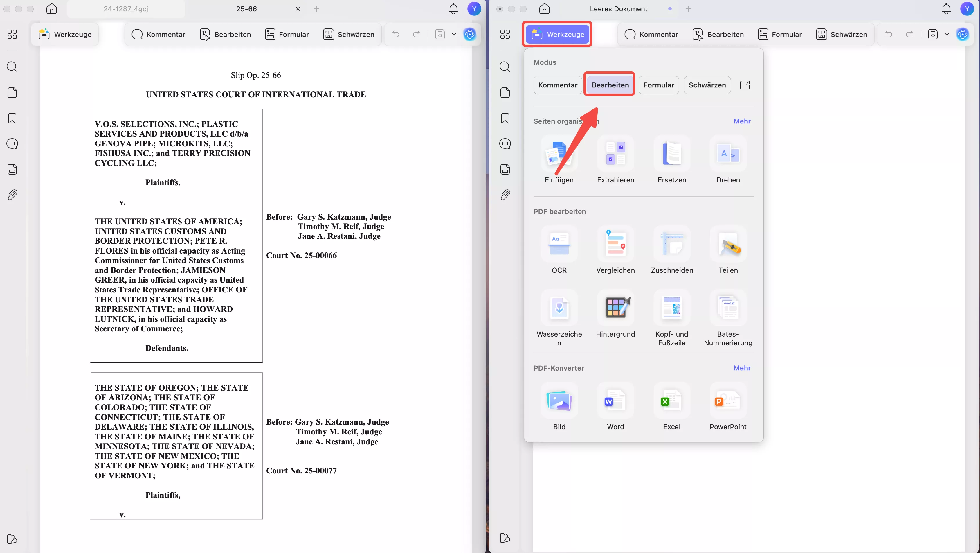980x553 pixels.
Task: Enable Schwärzen mode in Modus panel
Action: click(707, 85)
